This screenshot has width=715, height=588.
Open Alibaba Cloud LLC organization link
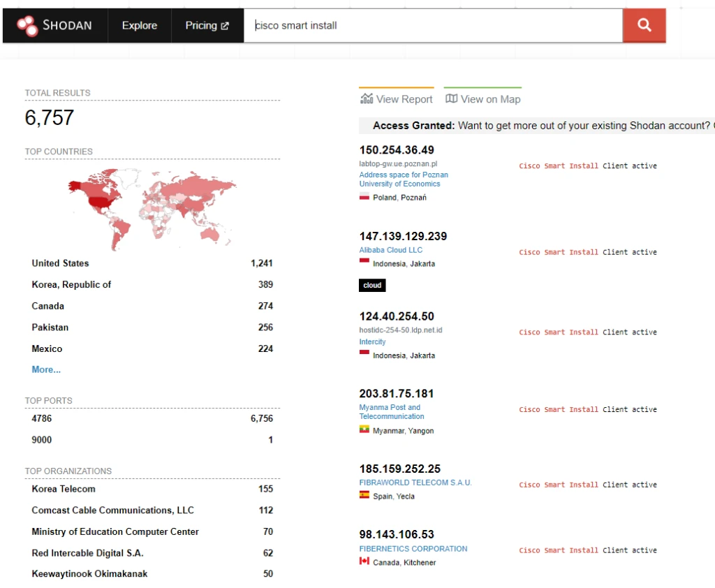pos(390,250)
